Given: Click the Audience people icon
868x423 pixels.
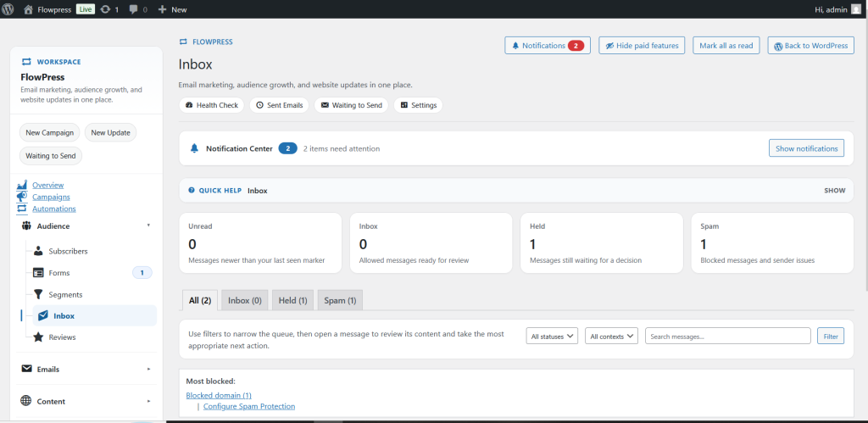Looking at the screenshot, I should click(26, 225).
